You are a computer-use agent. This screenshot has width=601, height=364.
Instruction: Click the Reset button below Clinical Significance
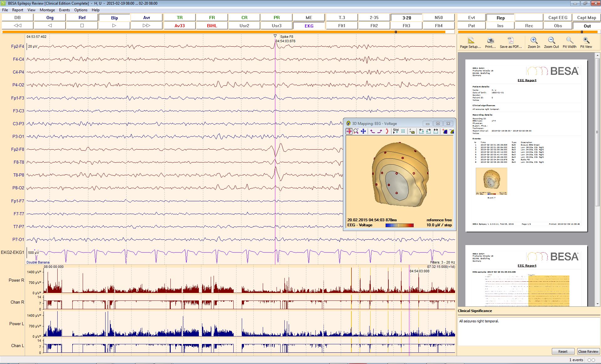pos(563,351)
